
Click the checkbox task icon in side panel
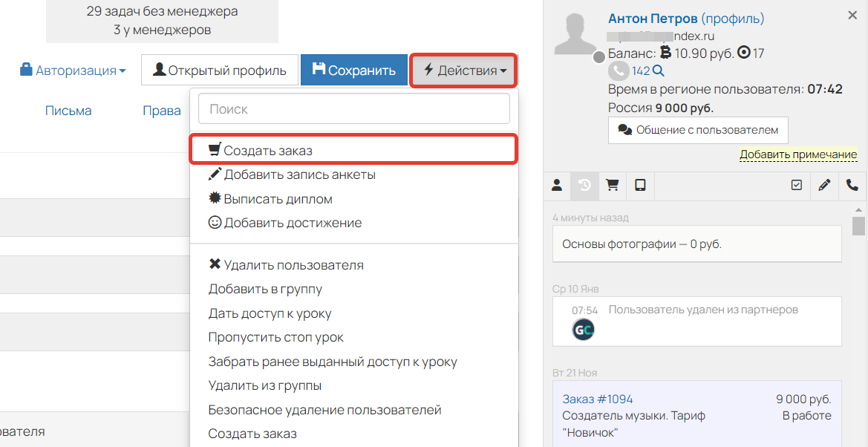click(797, 186)
